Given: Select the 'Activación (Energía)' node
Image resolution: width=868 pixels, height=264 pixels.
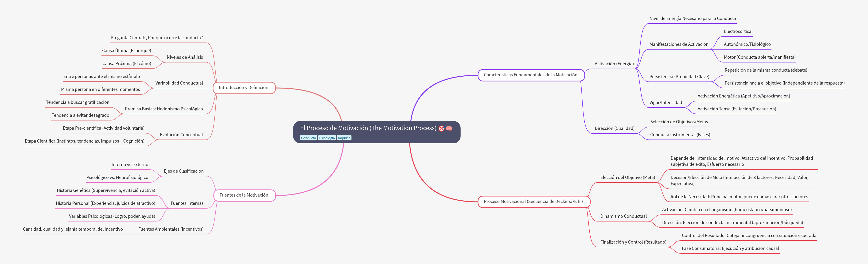Looking at the screenshot, I should (x=614, y=63).
